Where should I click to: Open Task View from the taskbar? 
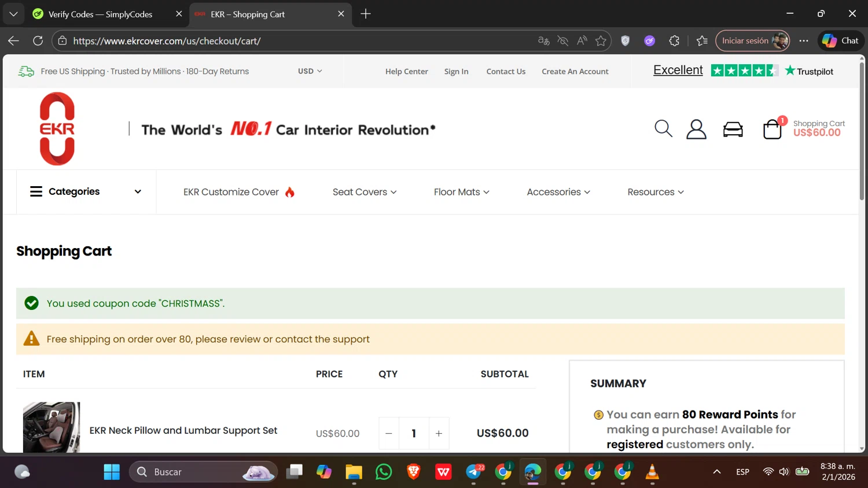(x=295, y=472)
